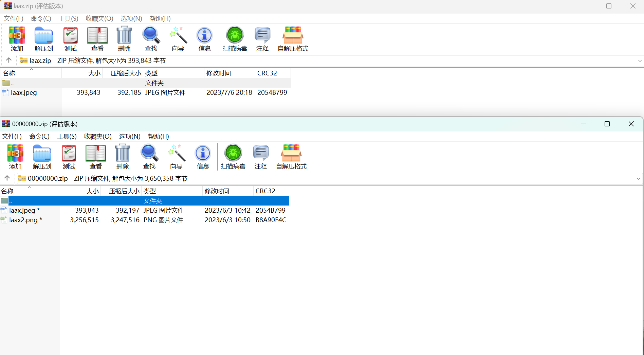Viewport: 644px width, 355px height.
Task: Click Find (查找) magnifier in 00000000.zip window
Action: coord(149,157)
